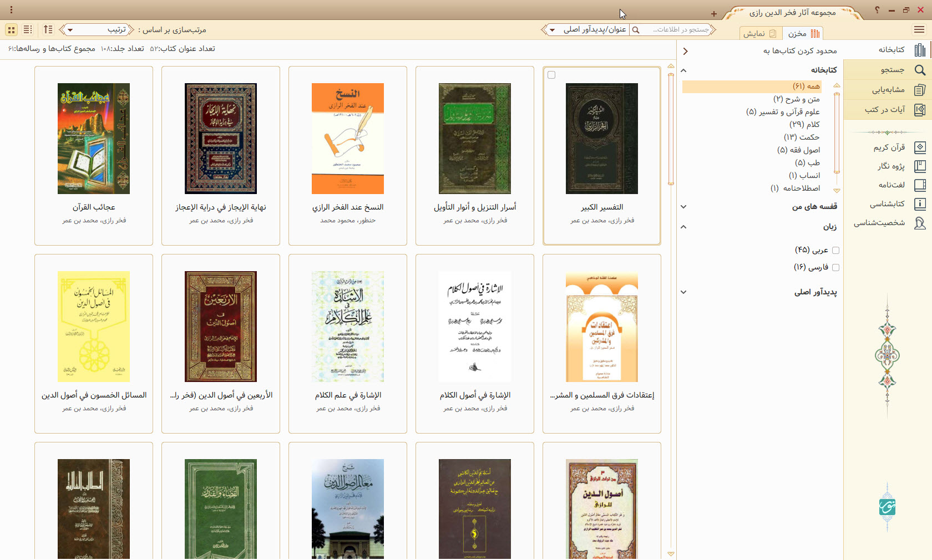Click the search input field
The width and height of the screenshot is (932, 560).
(x=676, y=30)
